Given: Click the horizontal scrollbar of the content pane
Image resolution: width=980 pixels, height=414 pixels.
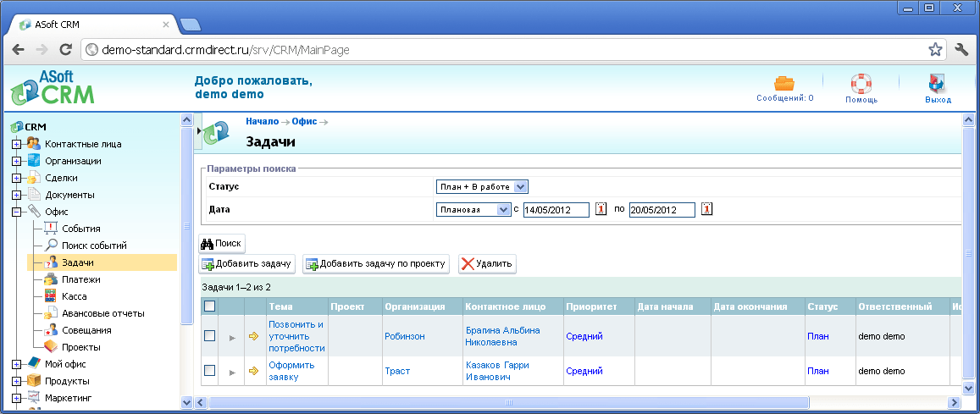Looking at the screenshot, I should (x=509, y=402).
